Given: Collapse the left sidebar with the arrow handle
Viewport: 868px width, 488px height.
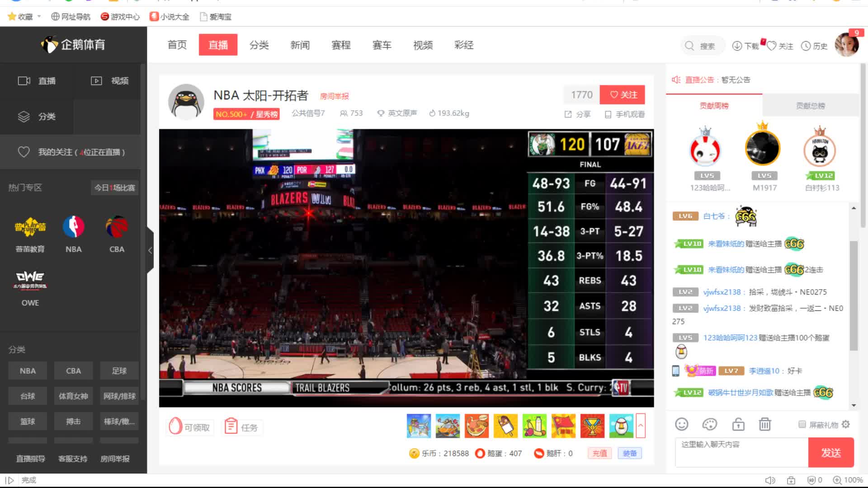Looking at the screenshot, I should click(150, 250).
